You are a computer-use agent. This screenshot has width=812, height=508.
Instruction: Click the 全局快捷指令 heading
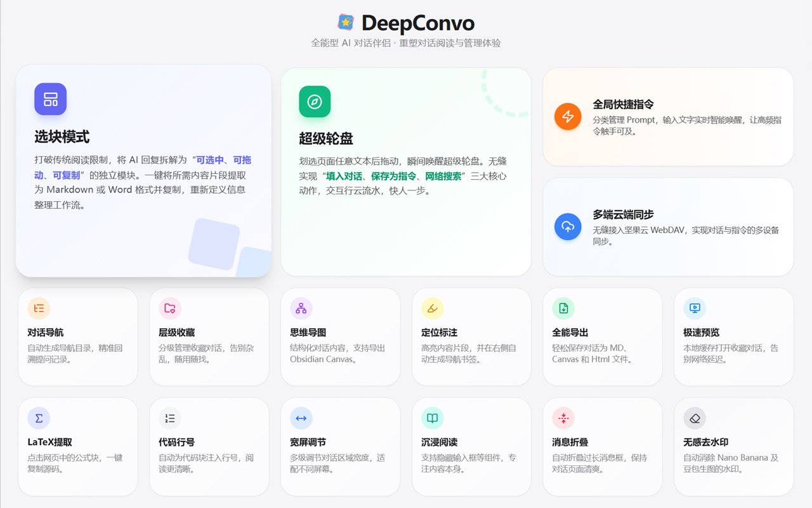(624, 104)
